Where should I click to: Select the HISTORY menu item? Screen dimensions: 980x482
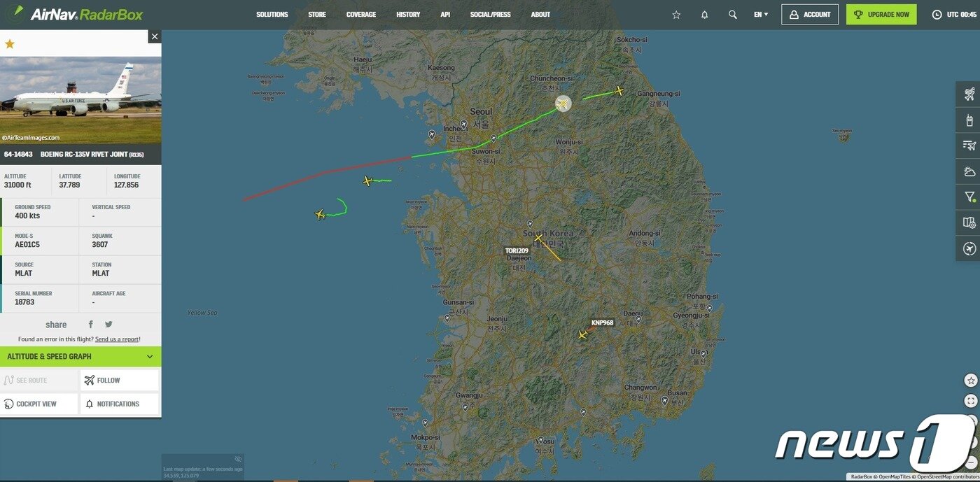(x=408, y=14)
